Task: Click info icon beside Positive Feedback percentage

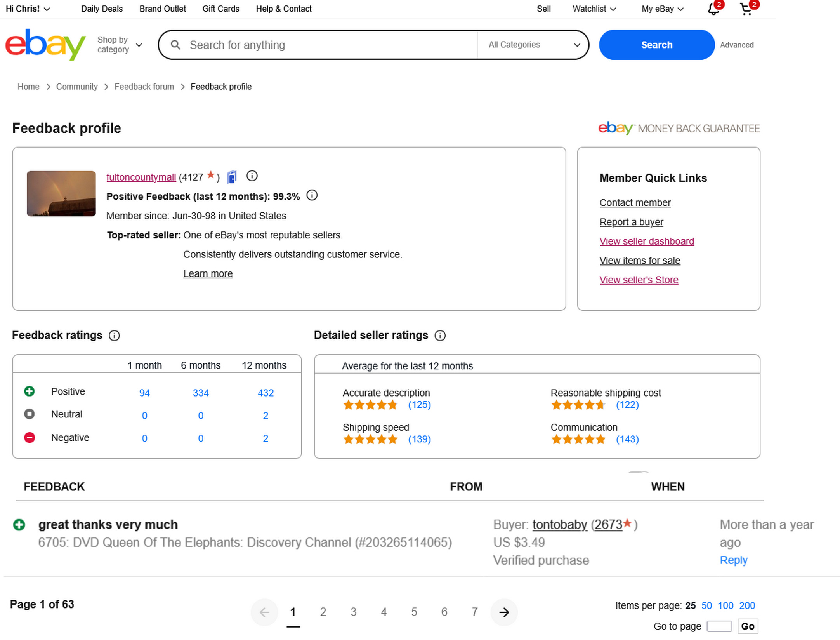Action: point(312,195)
